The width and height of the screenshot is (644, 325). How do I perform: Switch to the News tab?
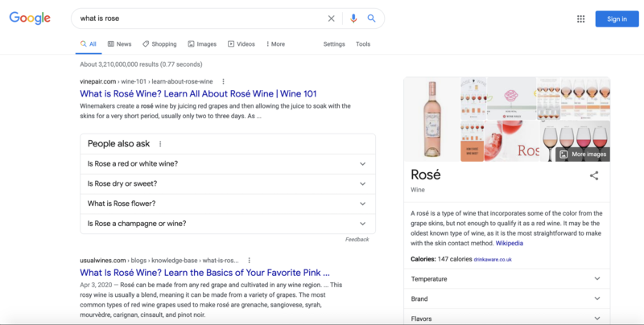pyautogui.click(x=118, y=44)
